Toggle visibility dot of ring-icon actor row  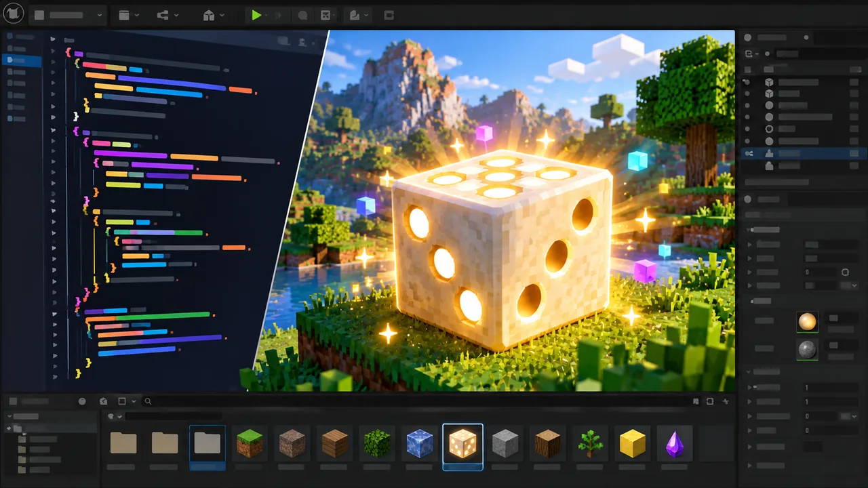(x=747, y=128)
